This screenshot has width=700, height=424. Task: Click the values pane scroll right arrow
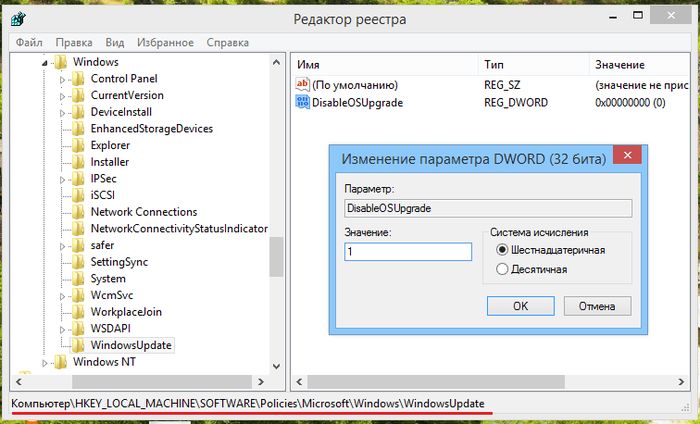(x=681, y=382)
